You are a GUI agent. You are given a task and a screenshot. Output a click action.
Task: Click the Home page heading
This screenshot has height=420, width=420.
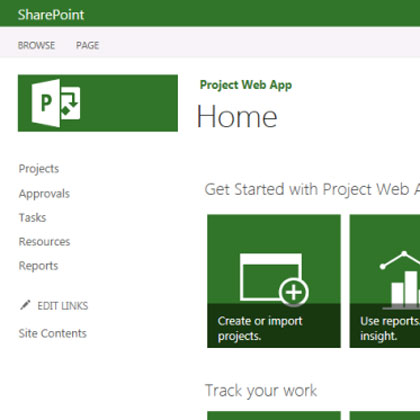tap(237, 116)
